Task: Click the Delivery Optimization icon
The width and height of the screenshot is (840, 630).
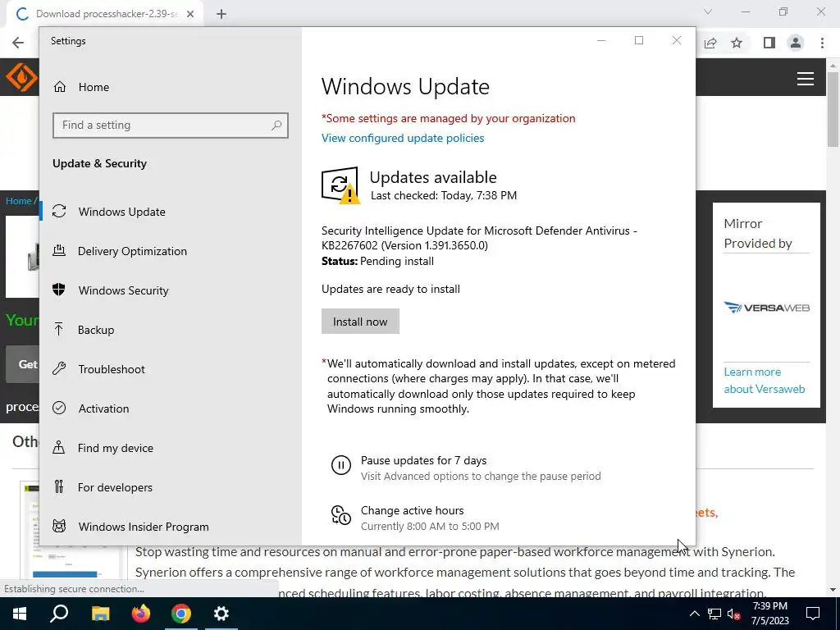Action: click(x=59, y=251)
